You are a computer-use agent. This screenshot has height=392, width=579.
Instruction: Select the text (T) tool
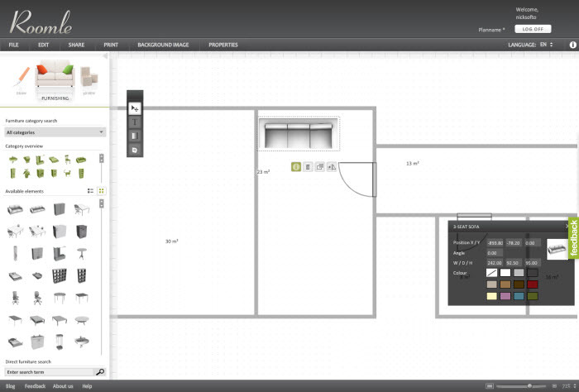135,122
